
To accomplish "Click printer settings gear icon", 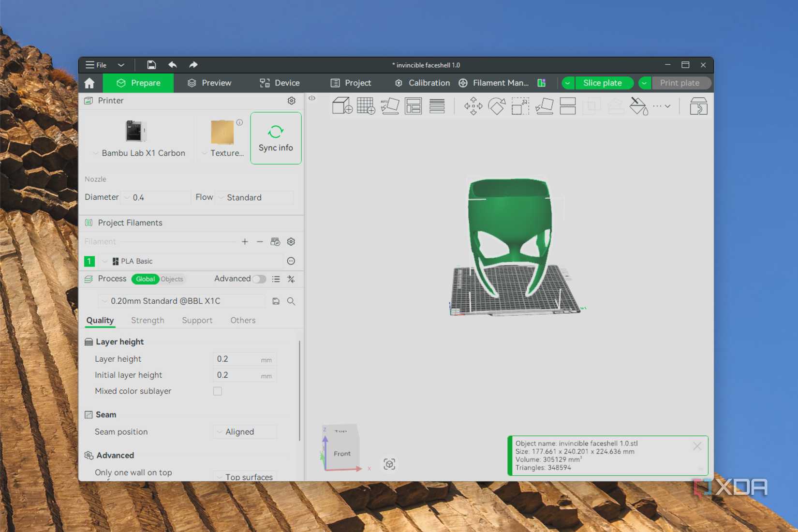I will click(x=291, y=101).
